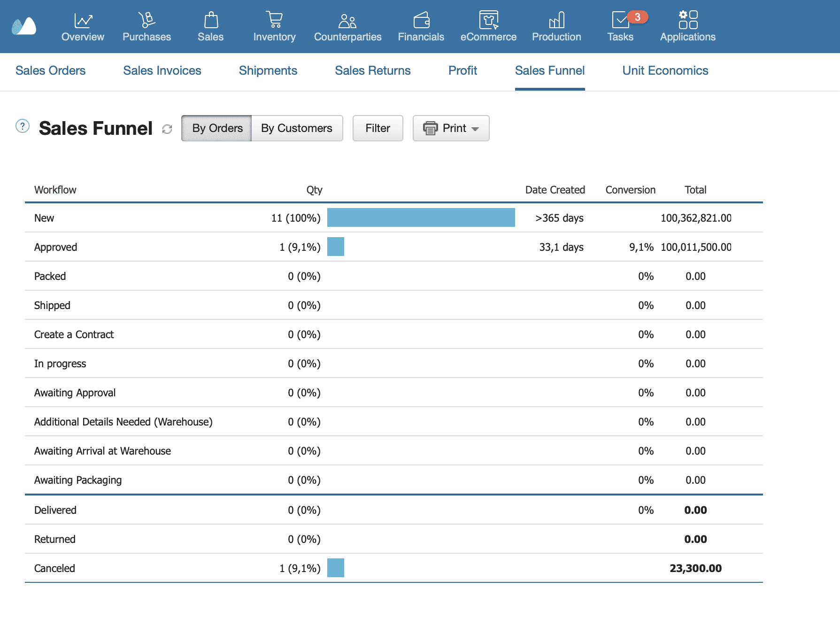The height and width of the screenshot is (634, 840).
Task: Refresh the Sales Funnel report
Action: pos(168,130)
